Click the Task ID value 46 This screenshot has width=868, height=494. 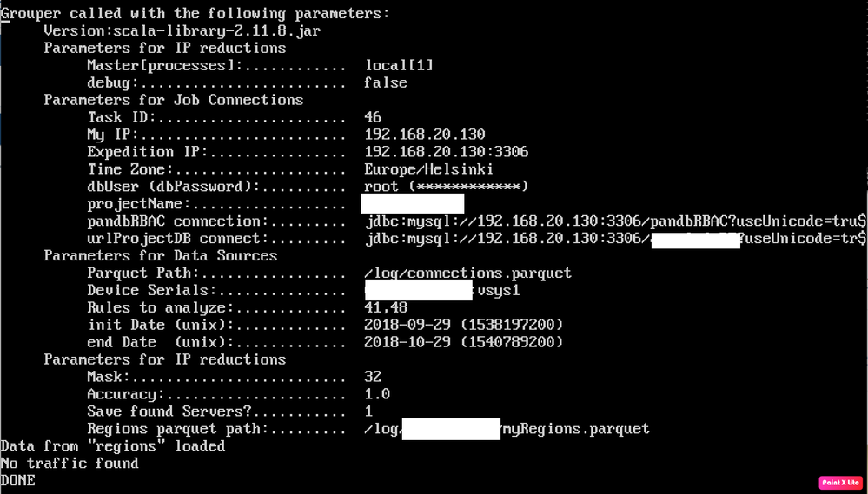point(373,117)
